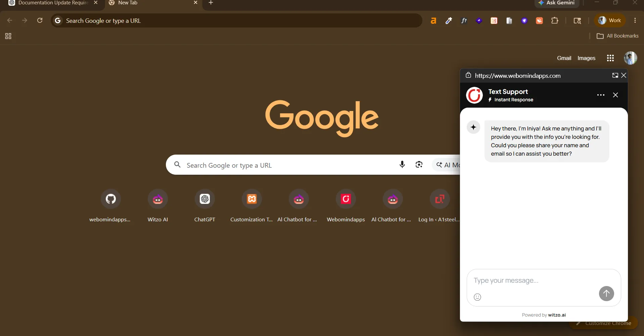Image resolution: width=644 pixels, height=336 pixels.
Task: Close the Text Support chat widget
Action: (x=615, y=95)
